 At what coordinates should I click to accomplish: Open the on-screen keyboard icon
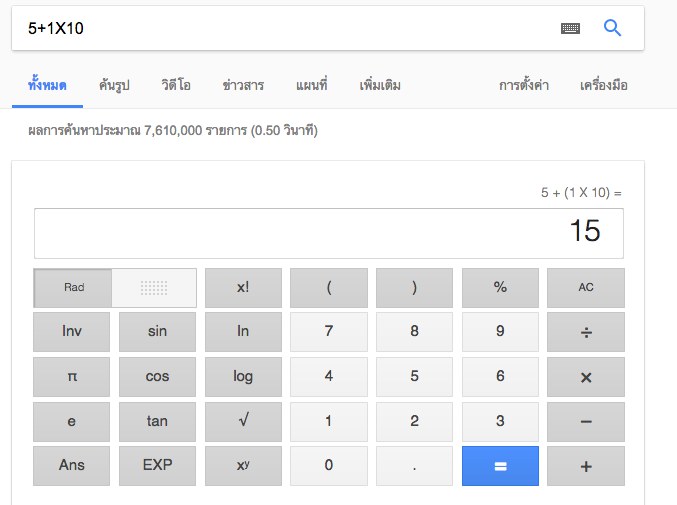click(x=570, y=29)
